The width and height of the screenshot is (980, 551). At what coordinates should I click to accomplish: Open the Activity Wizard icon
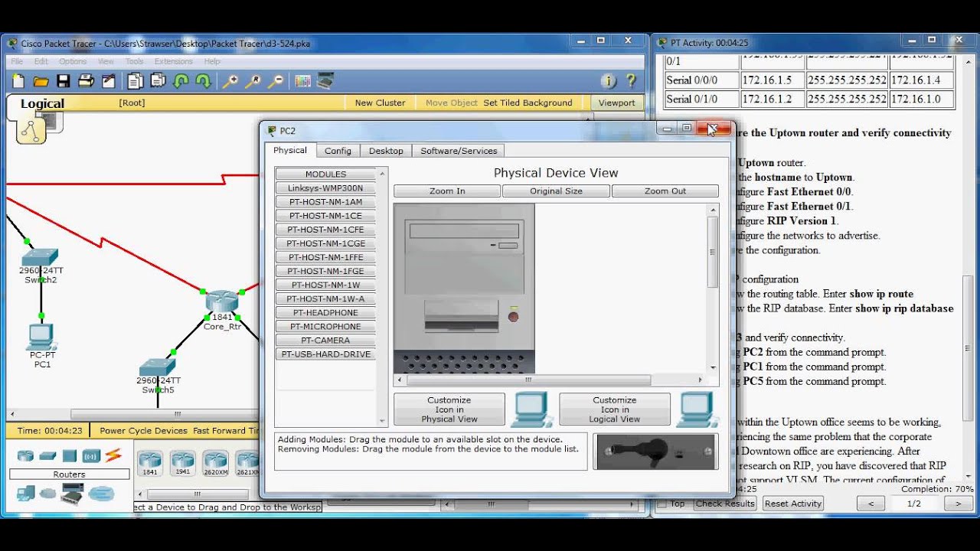coord(108,81)
